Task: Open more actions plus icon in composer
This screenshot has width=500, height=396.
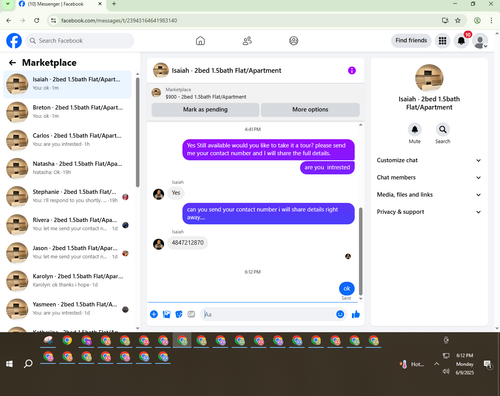Action: point(154,314)
